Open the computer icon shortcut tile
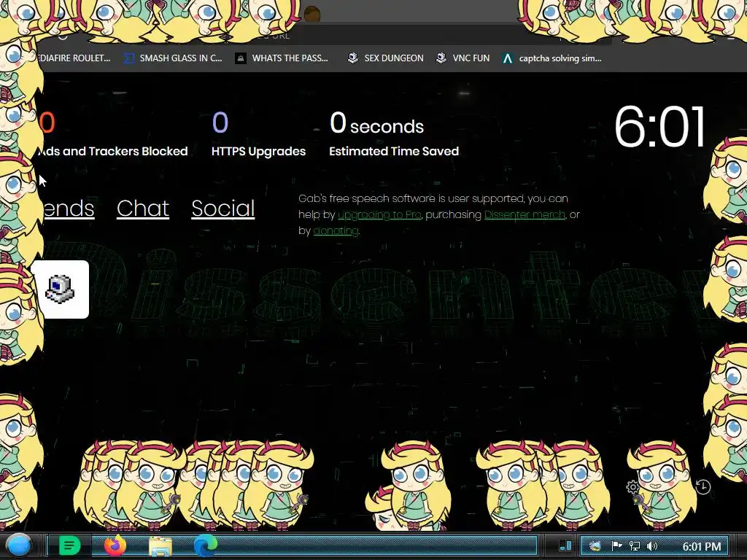 point(61,289)
